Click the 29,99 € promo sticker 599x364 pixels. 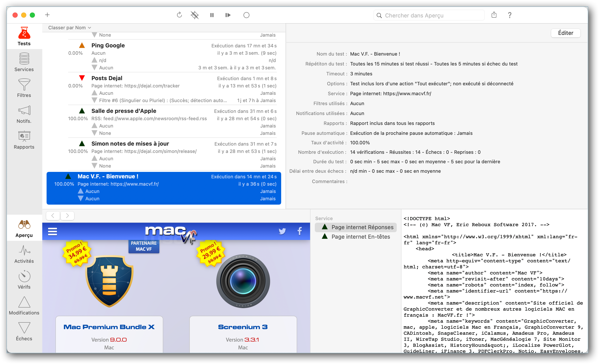coord(210,253)
